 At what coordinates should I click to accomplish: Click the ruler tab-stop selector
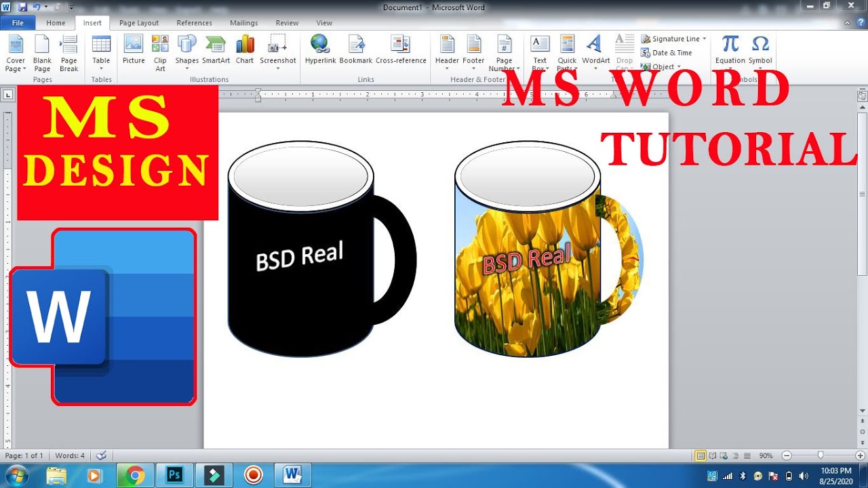point(7,95)
